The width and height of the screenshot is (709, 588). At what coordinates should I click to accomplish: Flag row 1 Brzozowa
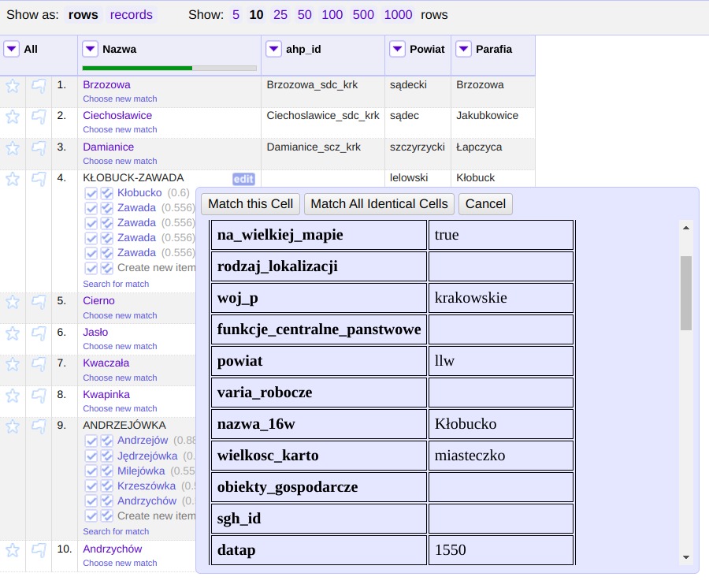click(39, 86)
